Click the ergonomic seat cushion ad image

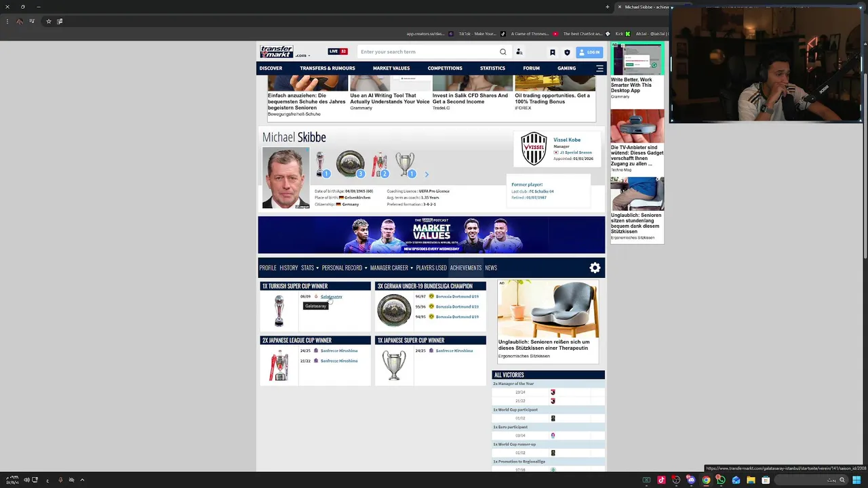[548, 309]
